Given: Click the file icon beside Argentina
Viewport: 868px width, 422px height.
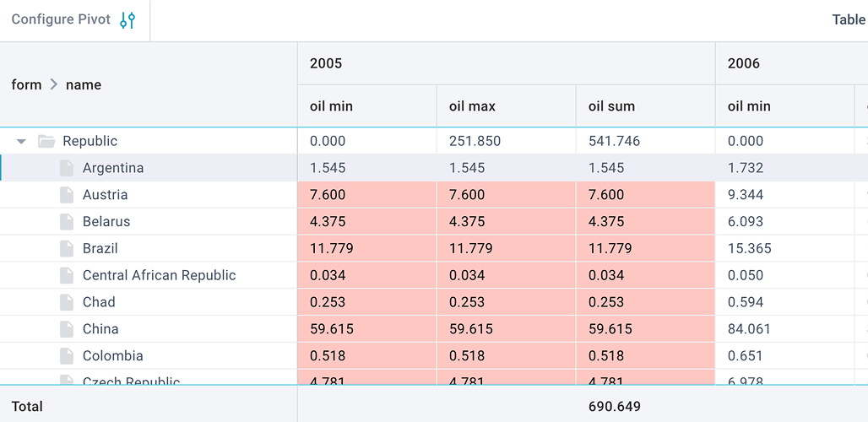Looking at the screenshot, I should [67, 168].
